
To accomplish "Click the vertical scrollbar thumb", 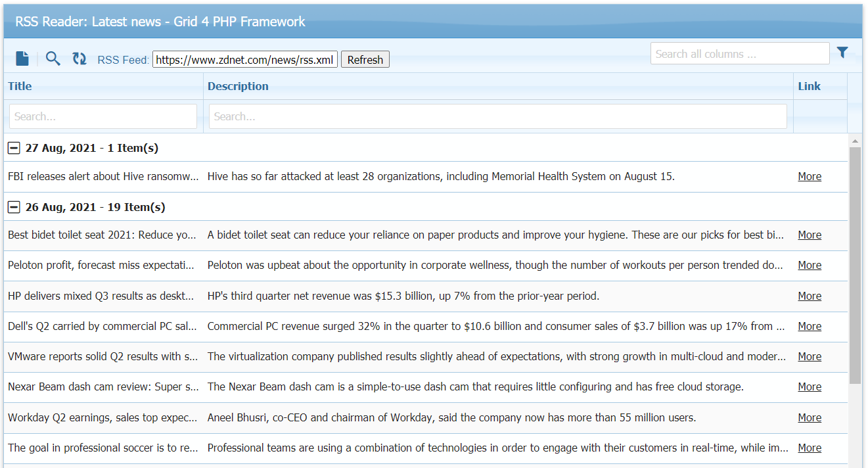I will pyautogui.click(x=855, y=263).
